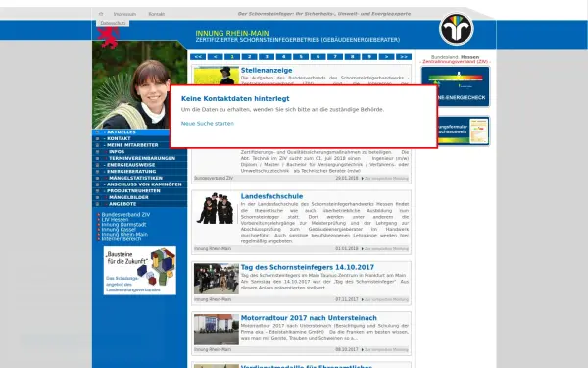This screenshot has height=368, width=588.
Task: Open the Datenschutz link
Action: coord(113,23)
